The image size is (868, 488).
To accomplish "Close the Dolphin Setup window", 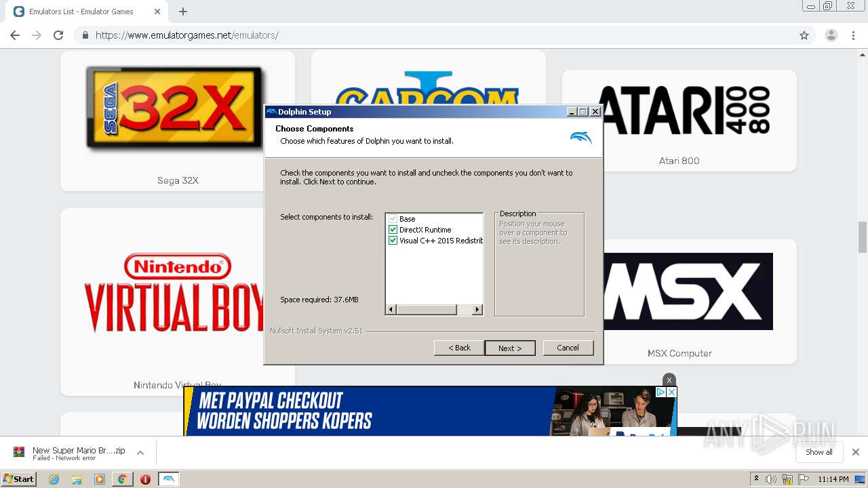I will point(595,112).
